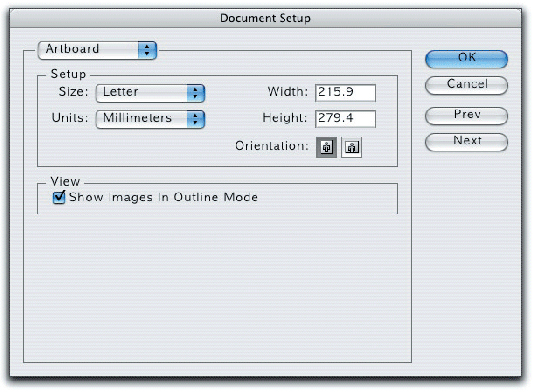Click the View group label
The height and width of the screenshot is (392, 533).
(x=65, y=181)
